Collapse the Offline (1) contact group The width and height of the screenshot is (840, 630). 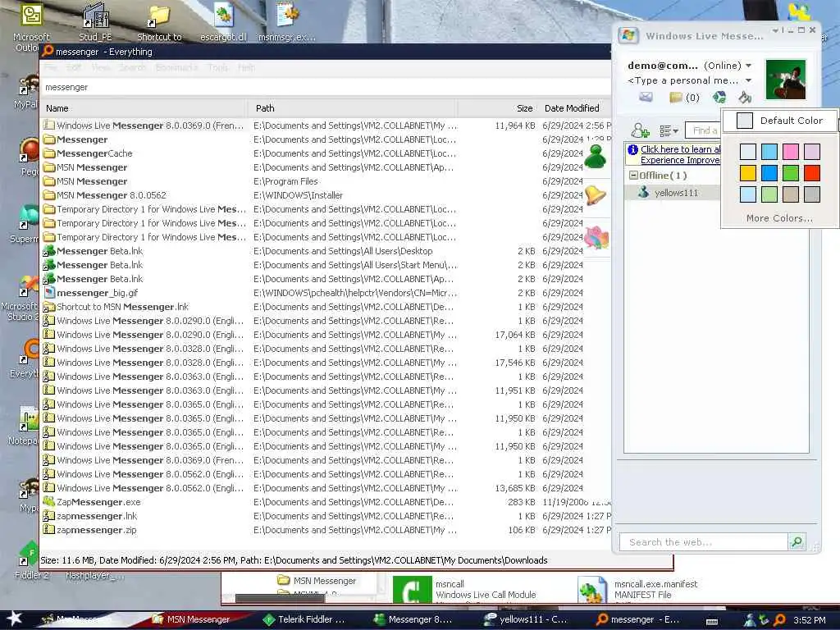point(633,176)
